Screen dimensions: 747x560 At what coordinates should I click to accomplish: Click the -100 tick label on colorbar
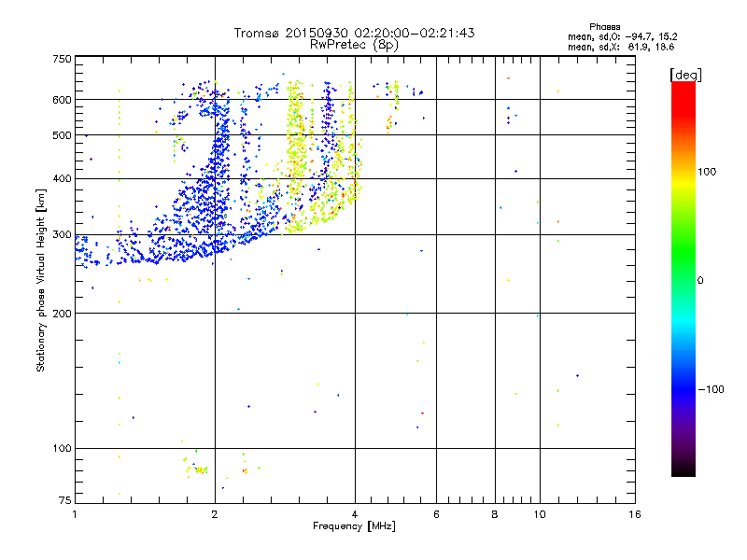pos(711,389)
